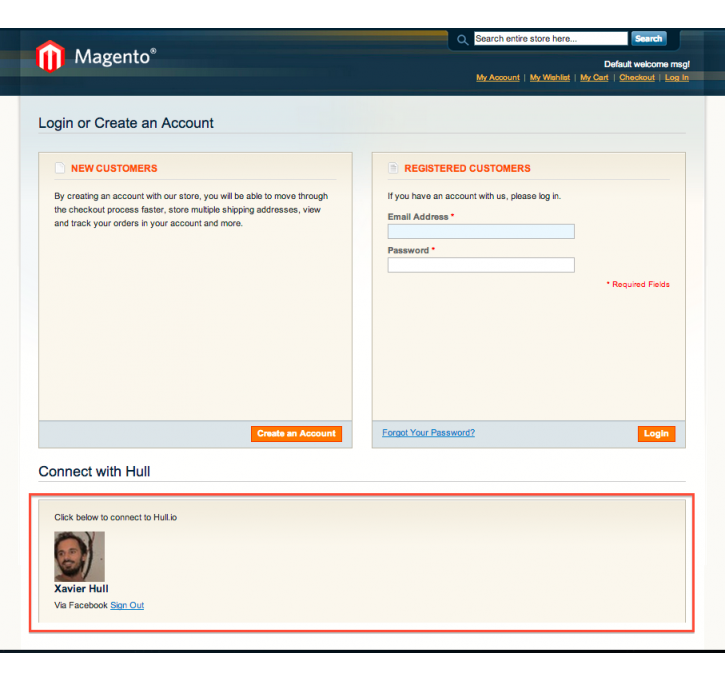
Task: Click the Search button
Action: 648,39
